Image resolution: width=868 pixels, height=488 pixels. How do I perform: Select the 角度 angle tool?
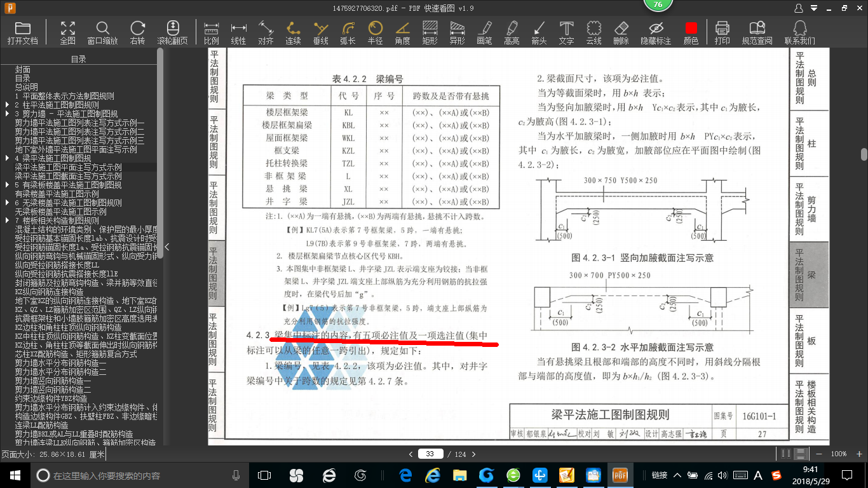point(402,32)
